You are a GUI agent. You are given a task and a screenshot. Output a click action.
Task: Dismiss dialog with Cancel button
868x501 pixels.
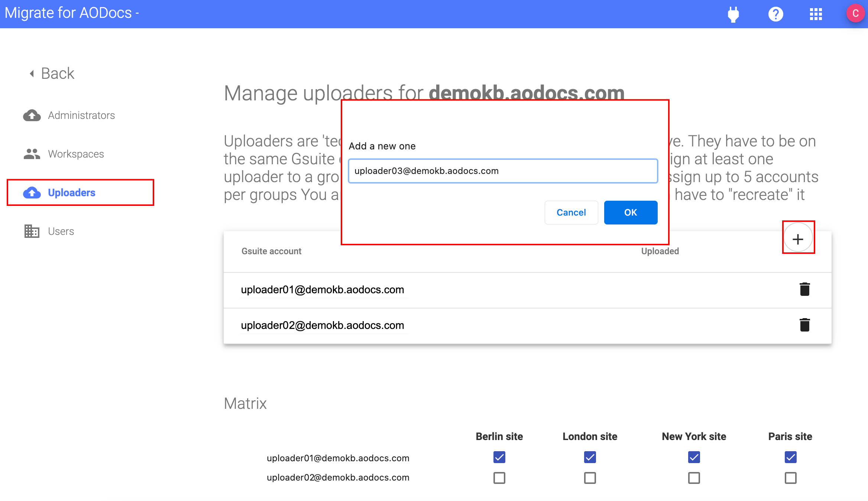[x=571, y=213]
